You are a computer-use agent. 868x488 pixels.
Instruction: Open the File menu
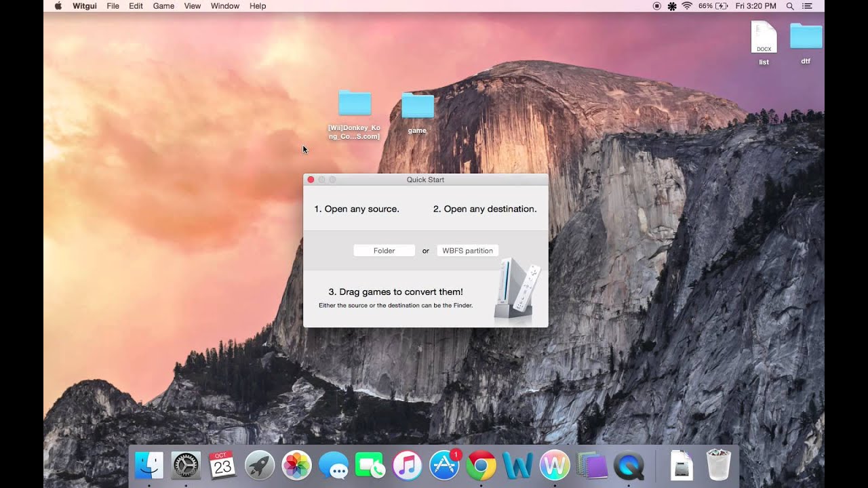(113, 6)
